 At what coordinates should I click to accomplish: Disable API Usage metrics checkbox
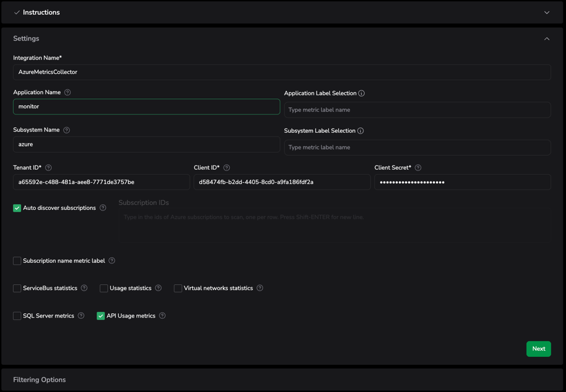click(101, 316)
